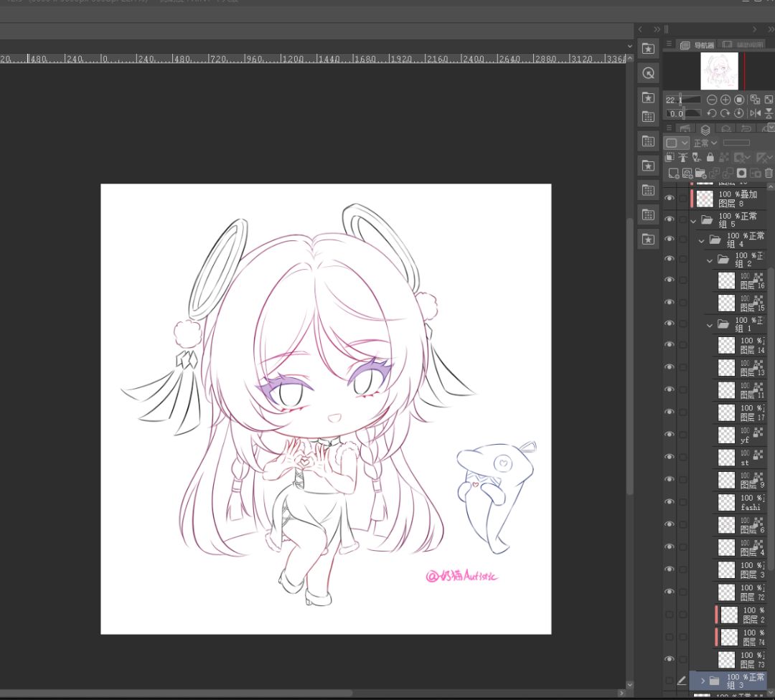
Task: Click the canvas thumbnail in Navigator
Action: [719, 71]
